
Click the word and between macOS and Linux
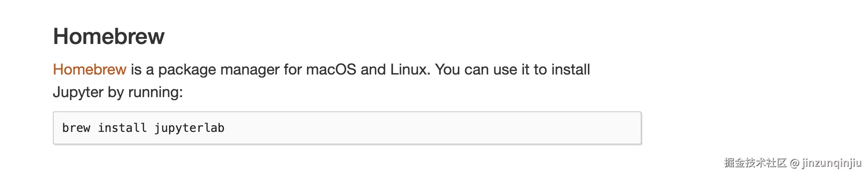373,69
